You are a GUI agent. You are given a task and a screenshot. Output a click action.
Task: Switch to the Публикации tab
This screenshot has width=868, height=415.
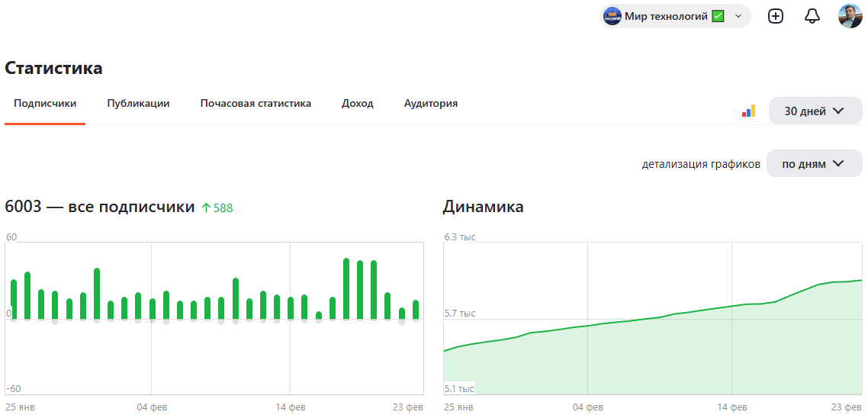pos(138,104)
